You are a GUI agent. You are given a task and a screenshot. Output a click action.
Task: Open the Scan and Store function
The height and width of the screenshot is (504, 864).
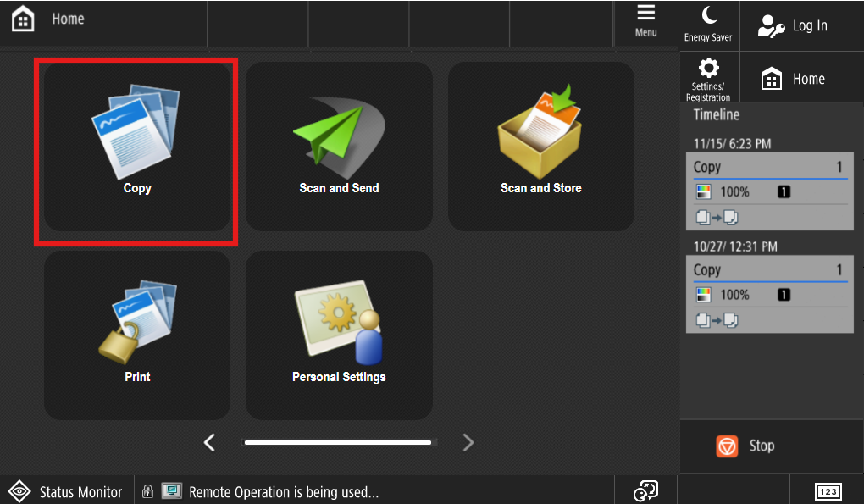coord(541,147)
